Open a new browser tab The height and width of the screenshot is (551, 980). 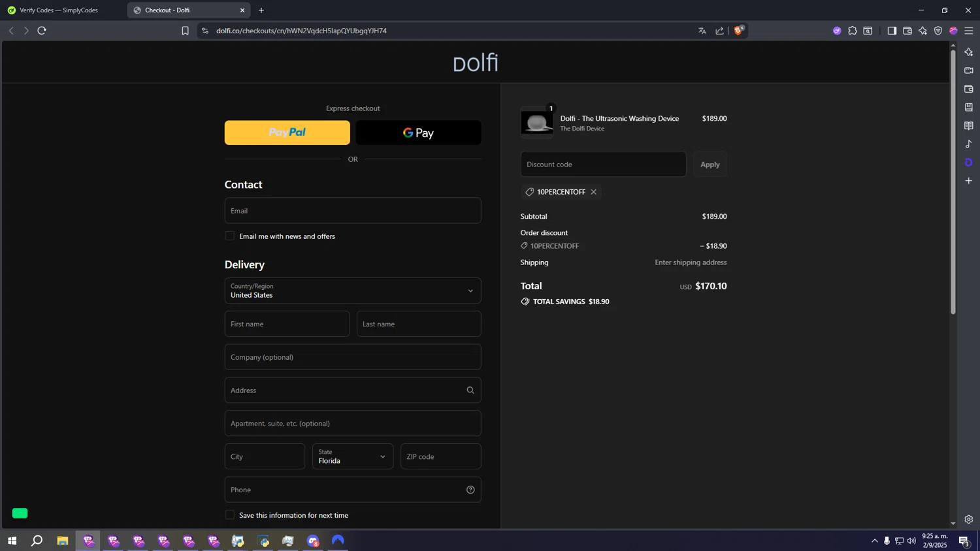261,10
